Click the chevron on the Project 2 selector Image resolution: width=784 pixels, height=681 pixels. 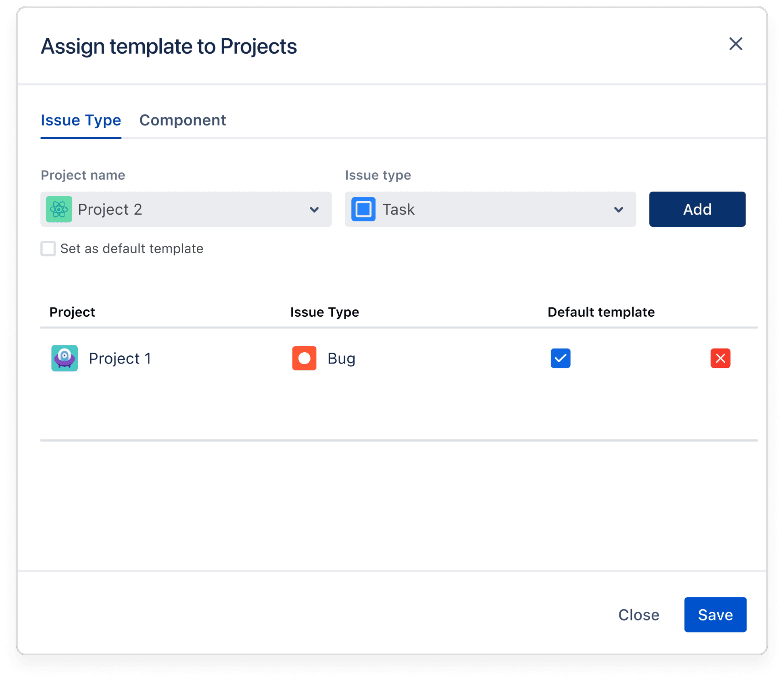click(x=314, y=209)
